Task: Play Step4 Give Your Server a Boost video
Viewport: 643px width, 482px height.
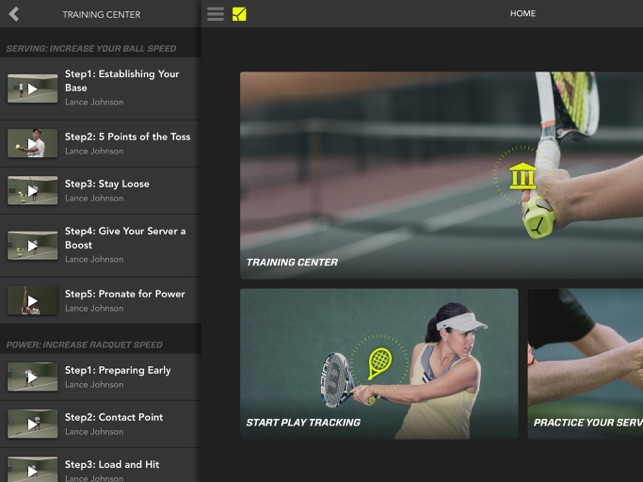Action: tap(32, 245)
